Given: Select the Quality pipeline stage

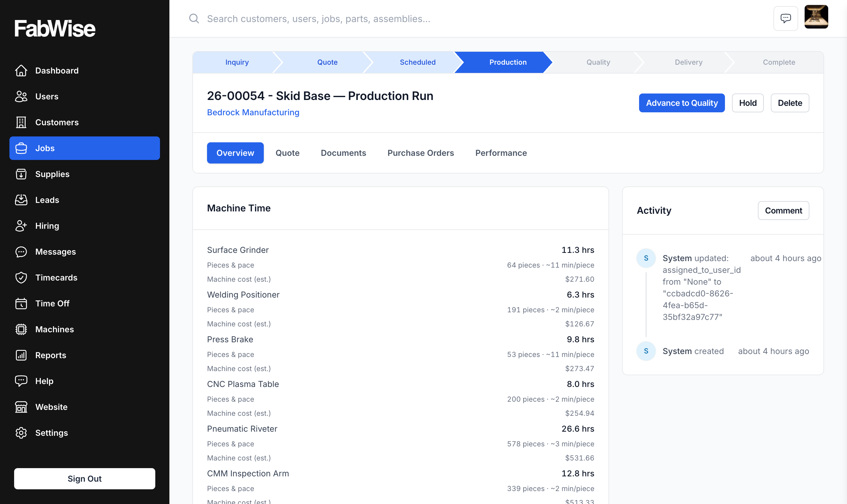Looking at the screenshot, I should click(x=598, y=62).
